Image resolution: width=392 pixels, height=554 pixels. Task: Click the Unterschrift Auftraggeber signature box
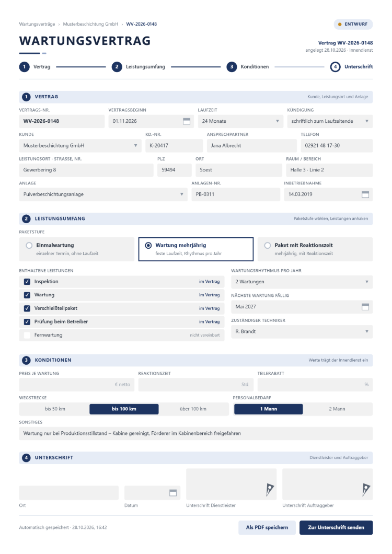[327, 484]
